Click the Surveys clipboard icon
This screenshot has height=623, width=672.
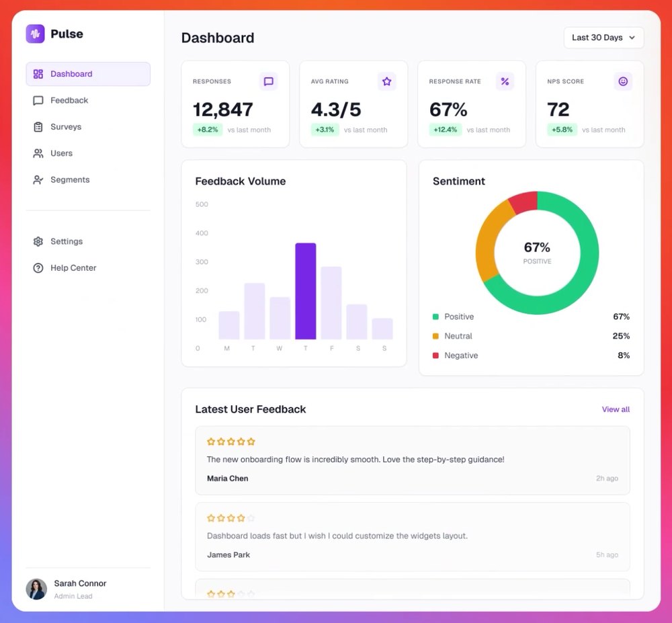pyautogui.click(x=38, y=127)
